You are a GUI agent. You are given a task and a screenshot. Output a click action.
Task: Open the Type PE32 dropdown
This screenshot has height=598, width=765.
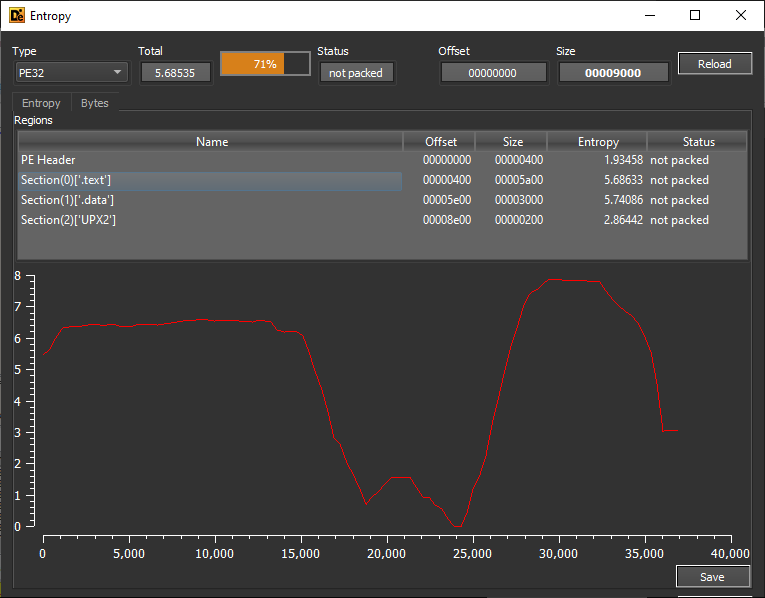point(71,72)
